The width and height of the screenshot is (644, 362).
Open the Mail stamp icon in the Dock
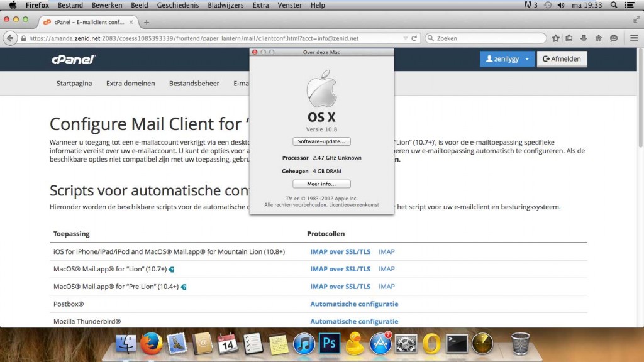177,344
